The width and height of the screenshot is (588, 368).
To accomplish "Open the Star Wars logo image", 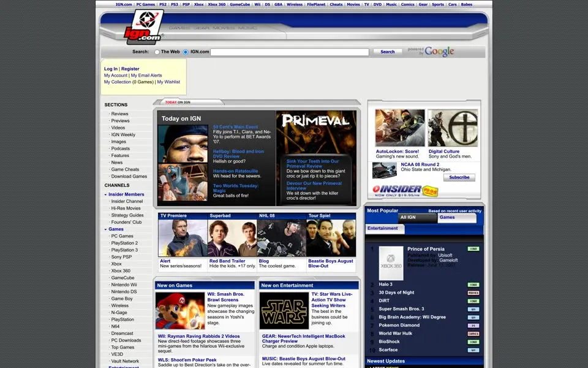I will (284, 311).
